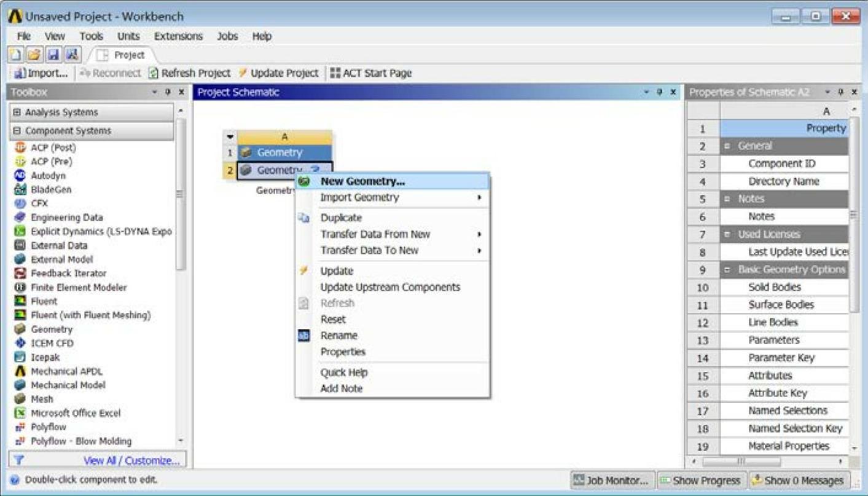Viewport: 868px width, 496px height.
Task: Click the Refresh Project button
Action: 190,73
